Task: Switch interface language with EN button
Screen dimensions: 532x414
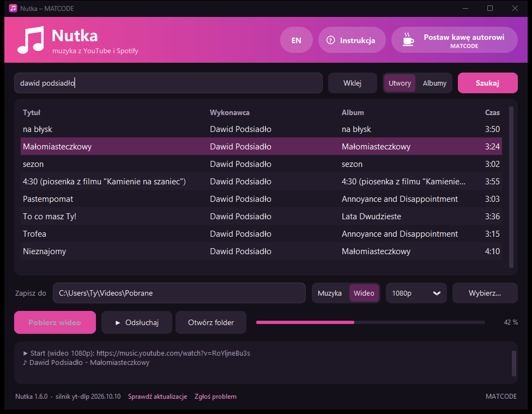Action: click(x=296, y=40)
